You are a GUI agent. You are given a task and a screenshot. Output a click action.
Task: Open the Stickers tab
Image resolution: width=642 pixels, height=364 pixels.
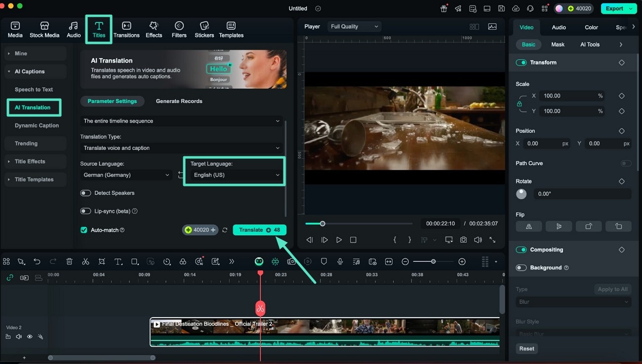tap(204, 30)
